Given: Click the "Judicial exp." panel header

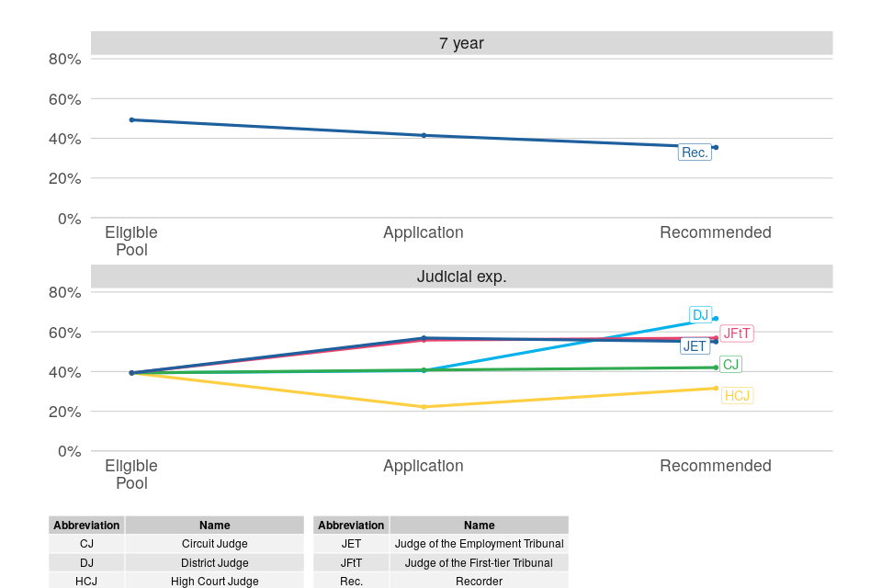Looking at the screenshot, I should point(461,277).
